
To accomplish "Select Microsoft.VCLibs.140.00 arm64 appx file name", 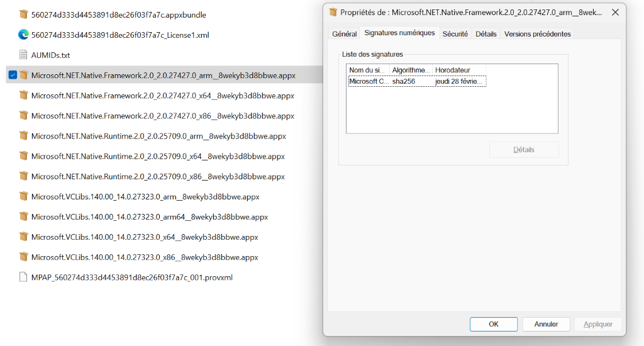I will (150, 216).
